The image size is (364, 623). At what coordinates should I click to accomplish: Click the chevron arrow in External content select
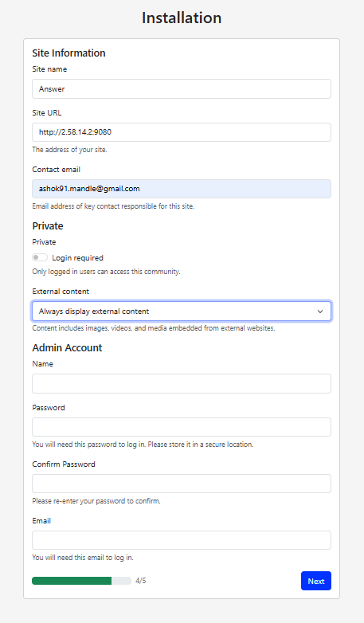(320, 311)
